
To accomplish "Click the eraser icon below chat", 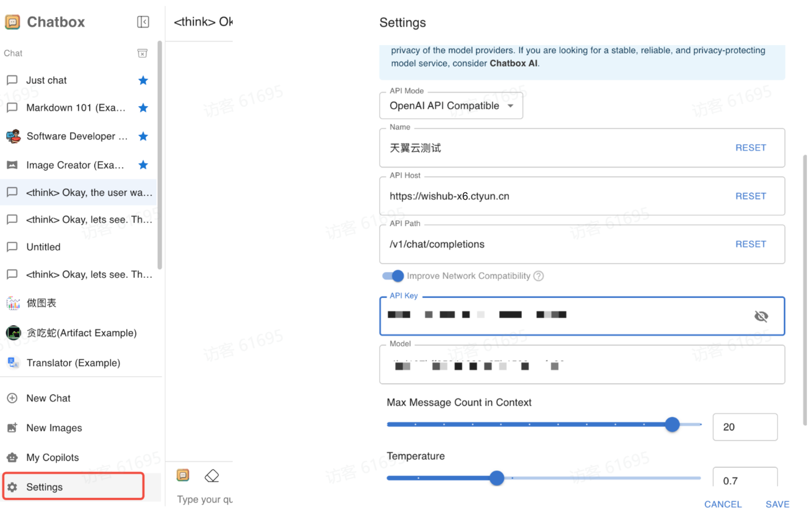I will point(212,476).
